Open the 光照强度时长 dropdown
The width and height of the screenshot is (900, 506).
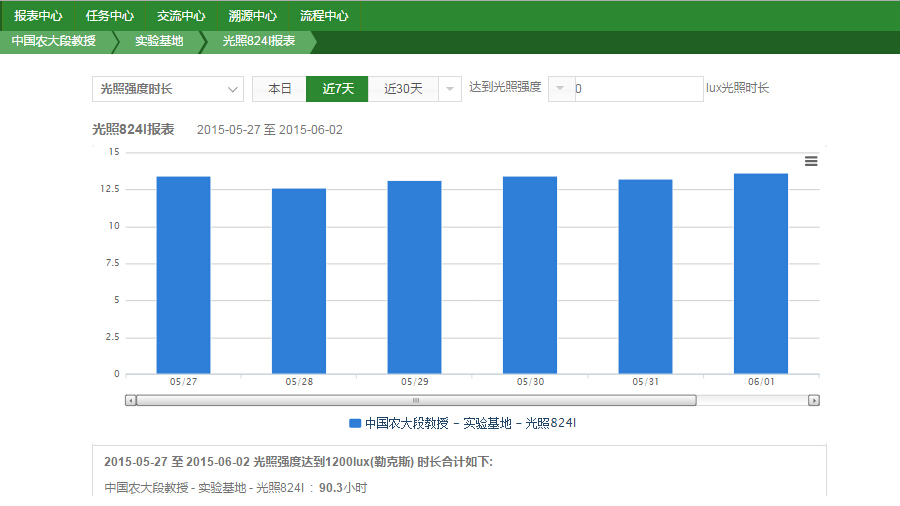[x=167, y=89]
